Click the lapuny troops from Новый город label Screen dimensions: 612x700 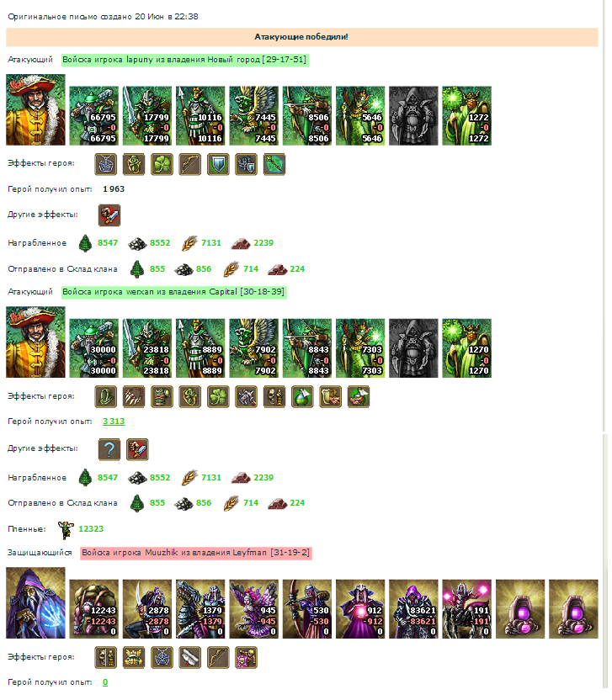(x=185, y=60)
